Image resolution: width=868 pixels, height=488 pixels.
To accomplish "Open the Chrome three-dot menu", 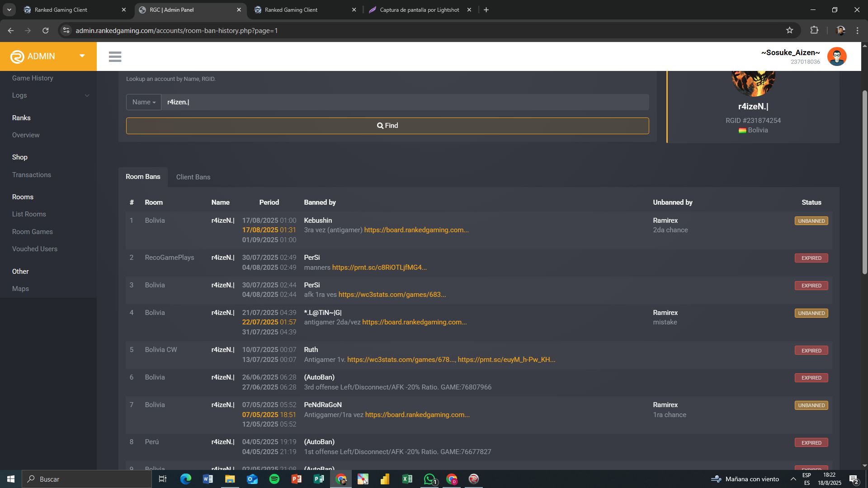I will [858, 30].
